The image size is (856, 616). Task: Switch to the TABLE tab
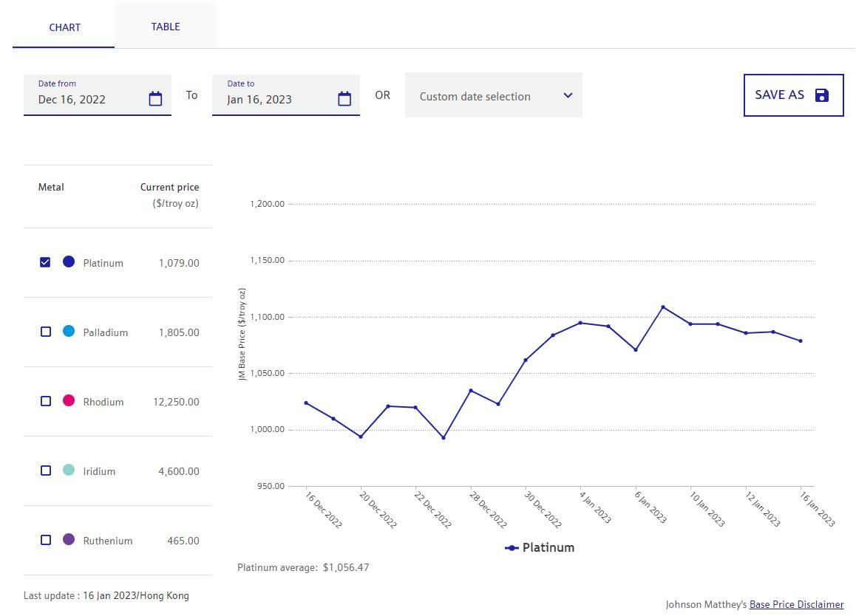(166, 27)
